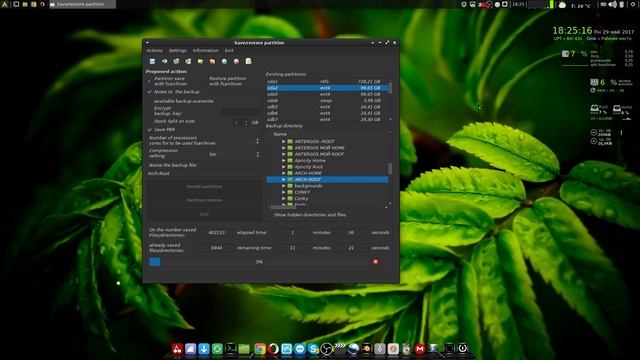Expand the backgrounds folder
This screenshot has width=640, height=360.
[x=283, y=186]
